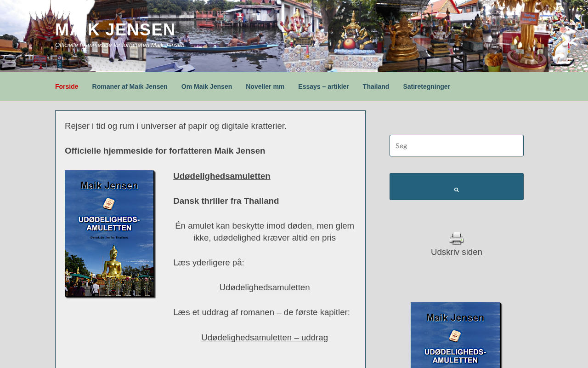Viewport: 588px width, 368px height.
Task: Click the 'Læs et uddrag af romanen' line
Action: 261,312
